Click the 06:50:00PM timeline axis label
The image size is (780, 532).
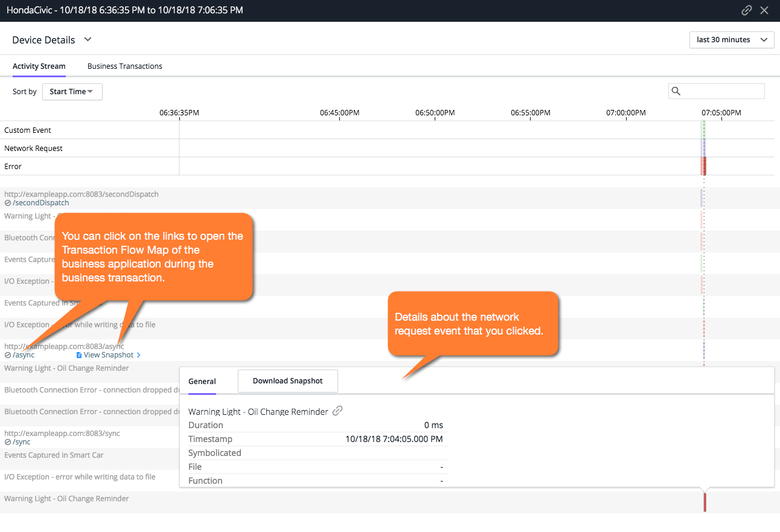click(x=435, y=113)
